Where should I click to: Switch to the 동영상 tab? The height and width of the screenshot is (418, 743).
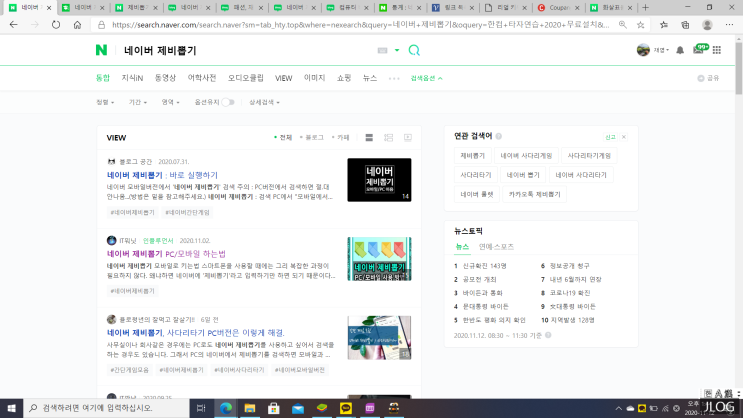(165, 78)
